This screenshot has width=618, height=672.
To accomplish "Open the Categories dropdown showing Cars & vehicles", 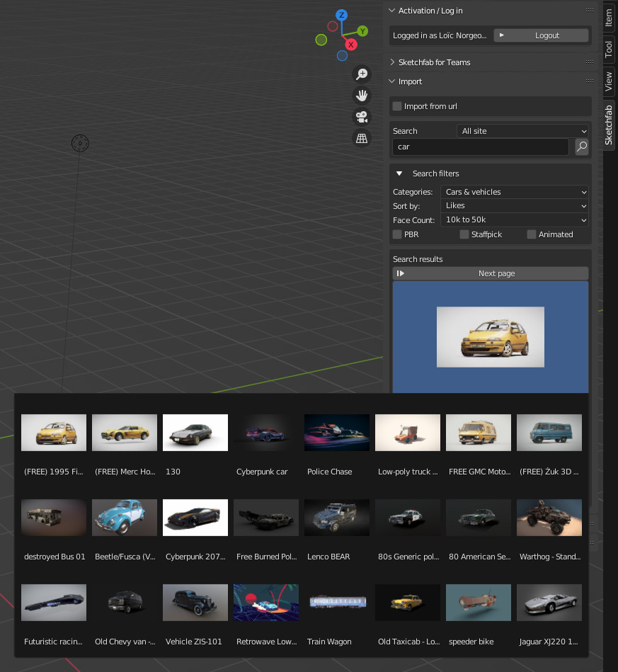I will click(x=515, y=192).
